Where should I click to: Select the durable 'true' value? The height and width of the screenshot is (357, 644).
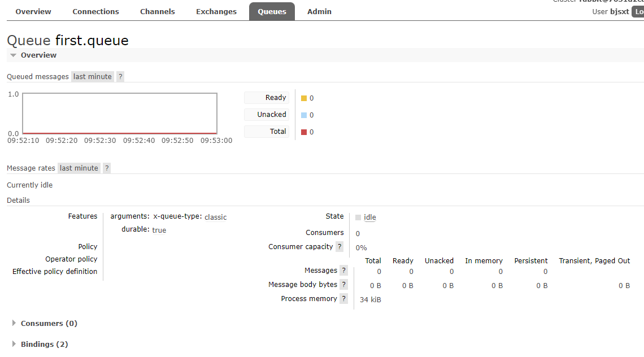pyautogui.click(x=159, y=230)
